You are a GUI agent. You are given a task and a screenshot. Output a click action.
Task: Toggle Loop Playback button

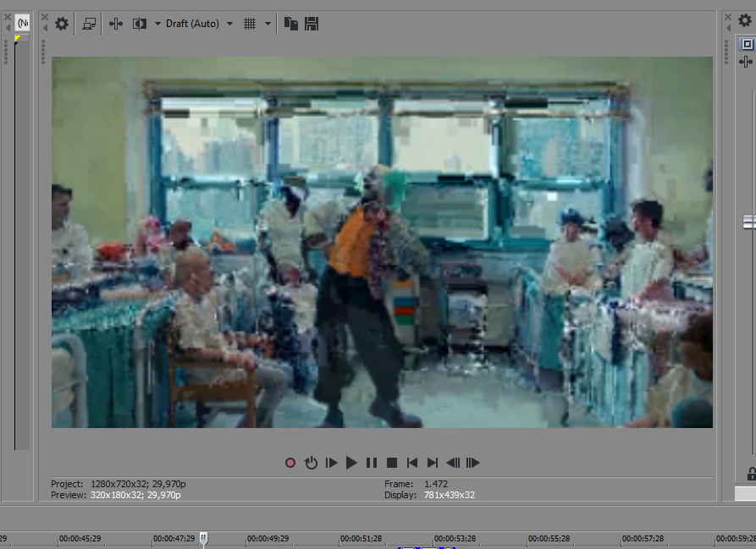tap(311, 463)
